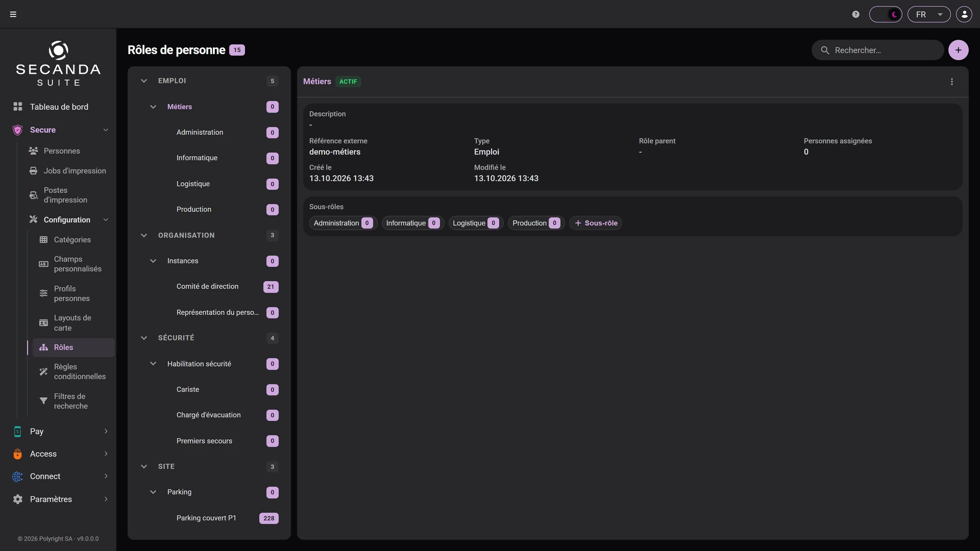Click the Champs personnalisés icon
The image size is (980, 551).
pos(43,264)
